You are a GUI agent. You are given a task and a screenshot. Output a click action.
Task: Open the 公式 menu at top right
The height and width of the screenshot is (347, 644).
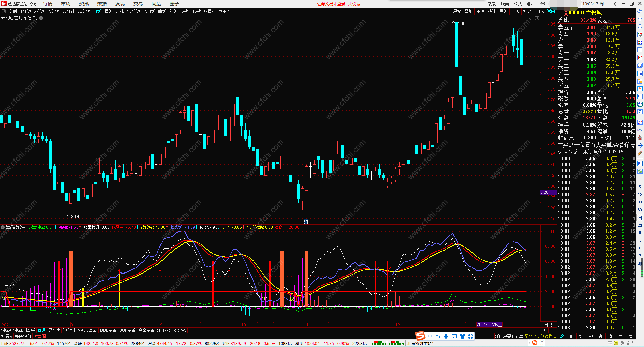click(x=518, y=4)
